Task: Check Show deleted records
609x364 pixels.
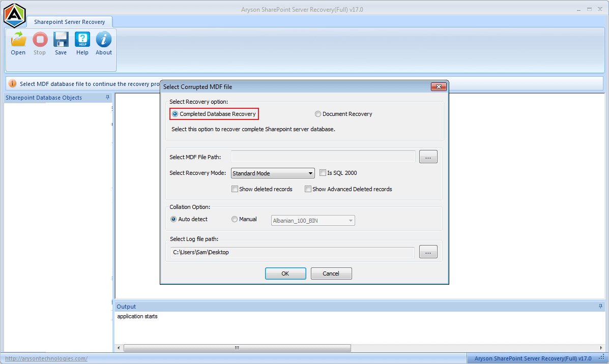Action: point(235,189)
